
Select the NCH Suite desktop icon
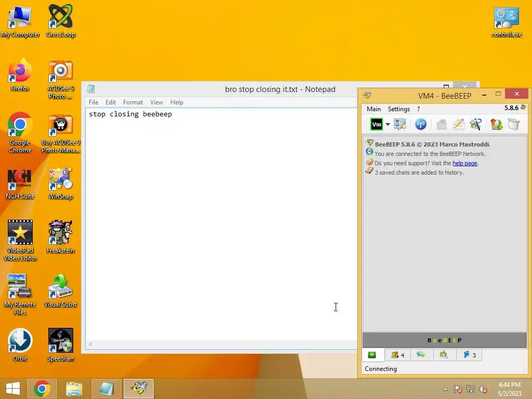click(x=20, y=183)
